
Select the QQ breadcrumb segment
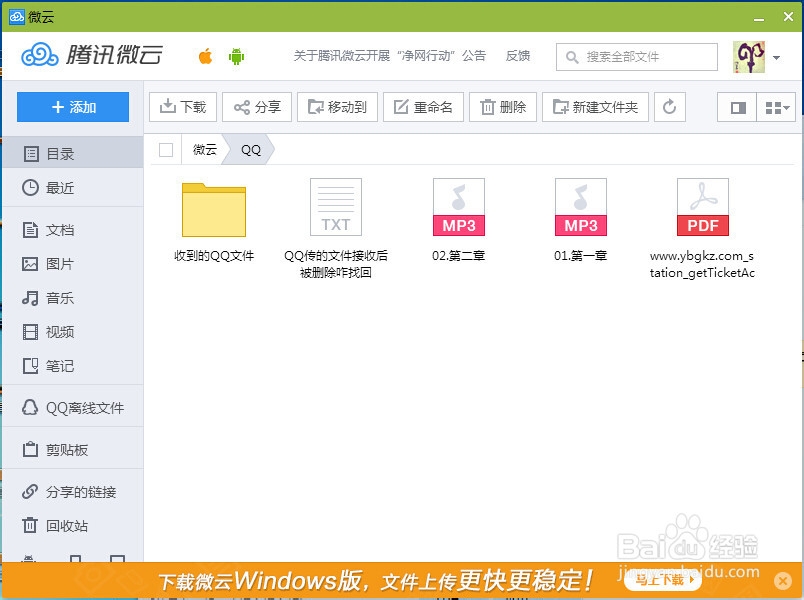[x=251, y=150]
